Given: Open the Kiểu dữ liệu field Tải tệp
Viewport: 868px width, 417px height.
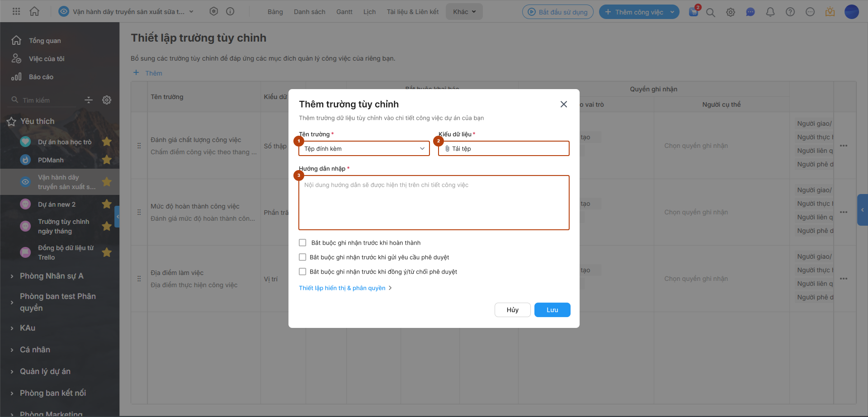Looking at the screenshot, I should click(x=504, y=148).
